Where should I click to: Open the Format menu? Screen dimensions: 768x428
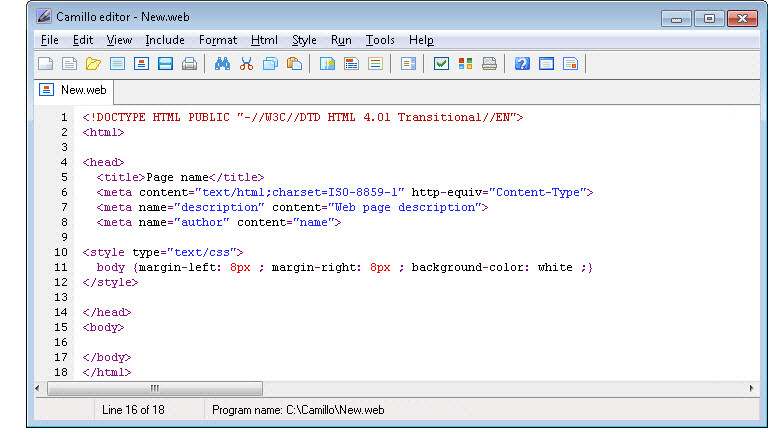point(218,40)
